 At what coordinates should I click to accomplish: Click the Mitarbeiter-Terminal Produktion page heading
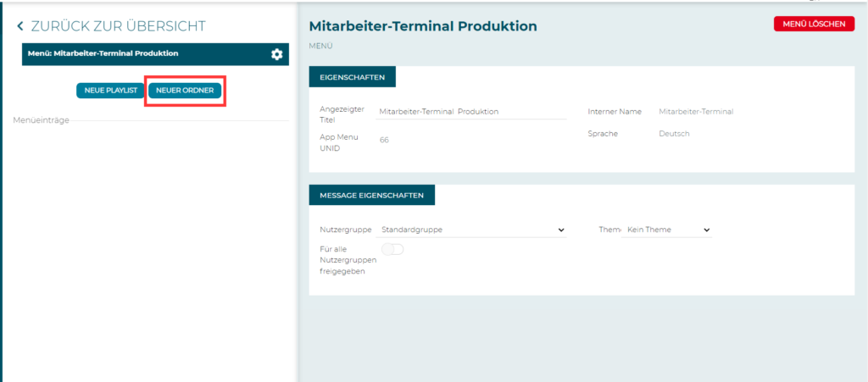pos(423,26)
